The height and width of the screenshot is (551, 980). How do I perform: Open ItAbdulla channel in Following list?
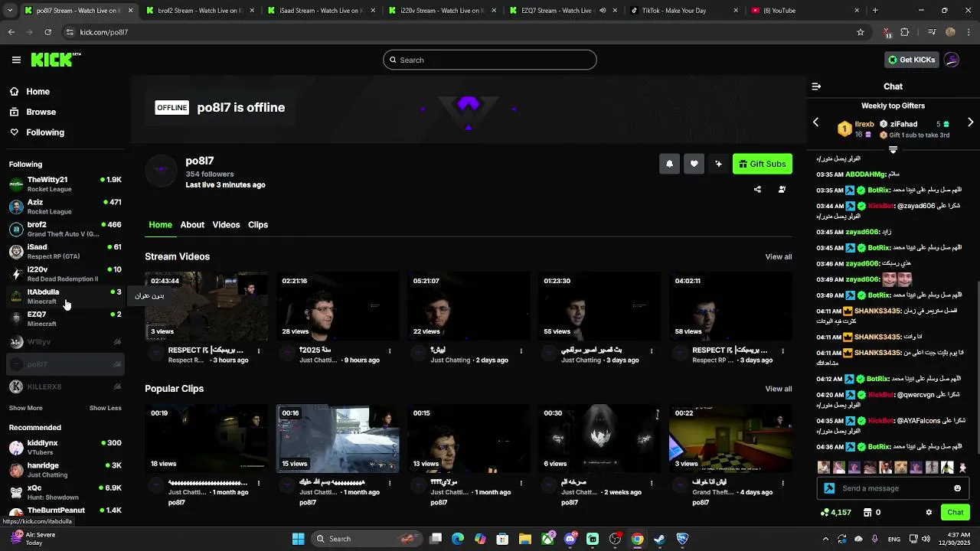pyautogui.click(x=65, y=296)
